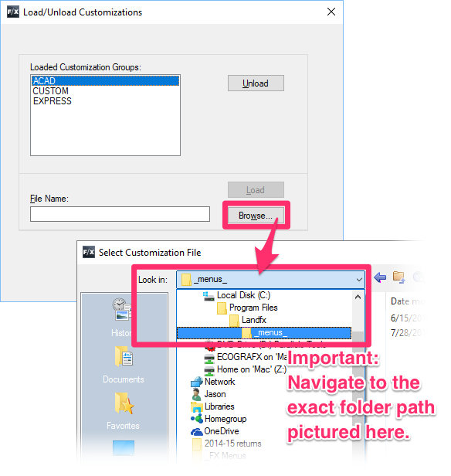Select the highlighted _menus_ folder entry
The width and height of the screenshot is (451, 476).
[264, 333]
